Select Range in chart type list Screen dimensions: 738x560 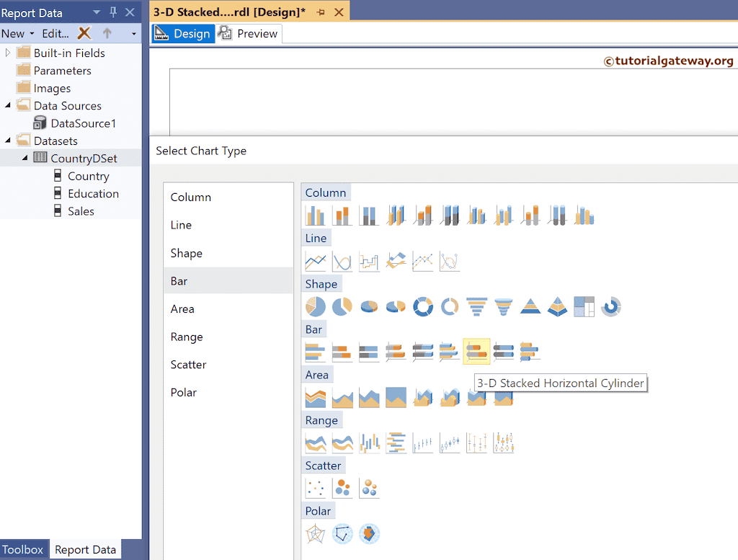point(228,337)
